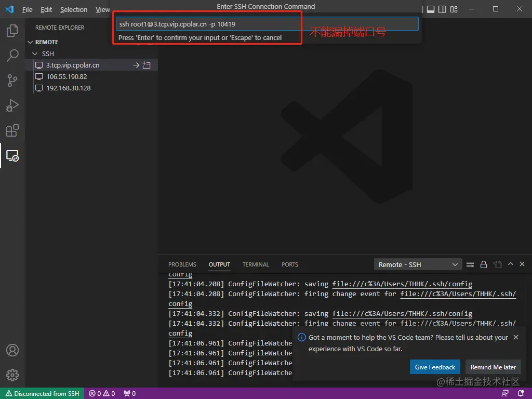Open the notifications bell in status bar
The image size is (532, 399).
(x=521, y=394)
